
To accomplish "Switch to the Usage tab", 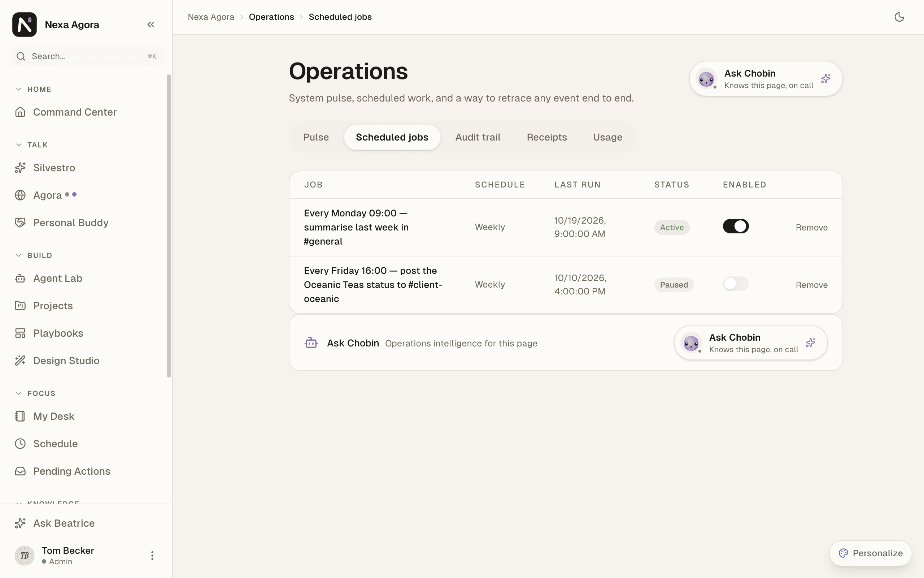I will click(607, 137).
